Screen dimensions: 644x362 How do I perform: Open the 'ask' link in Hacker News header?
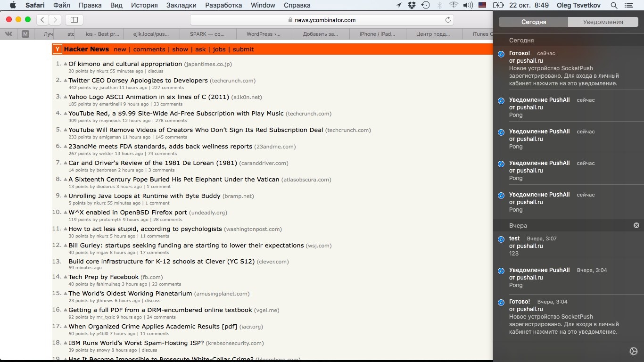coord(200,49)
